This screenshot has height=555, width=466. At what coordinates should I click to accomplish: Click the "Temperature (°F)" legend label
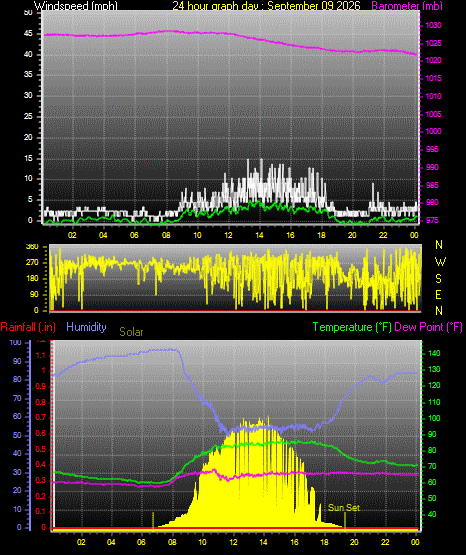(352, 327)
